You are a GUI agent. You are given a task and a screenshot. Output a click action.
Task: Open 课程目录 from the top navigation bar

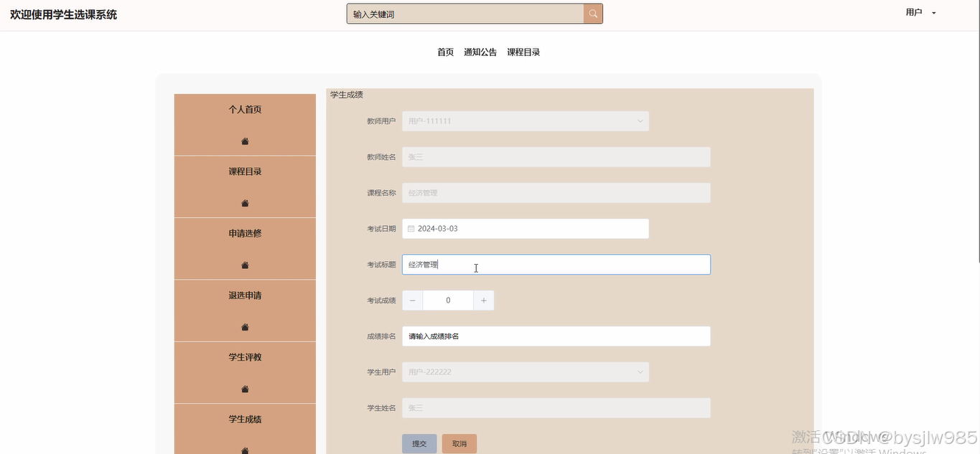523,52
